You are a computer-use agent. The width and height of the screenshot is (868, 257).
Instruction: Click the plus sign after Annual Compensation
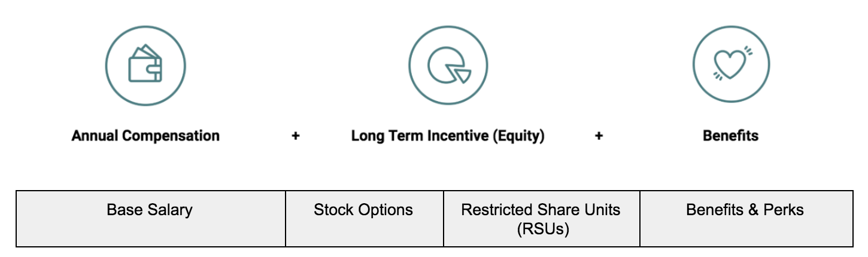pyautogui.click(x=295, y=136)
